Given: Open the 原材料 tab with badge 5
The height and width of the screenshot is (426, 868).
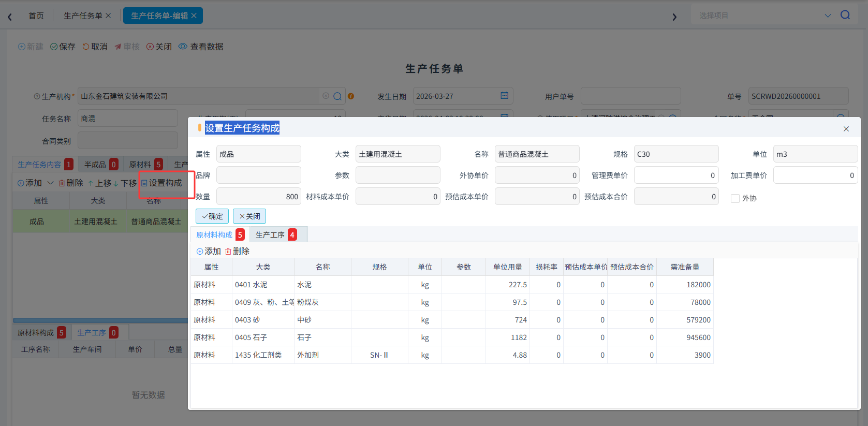Looking at the screenshot, I should [145, 164].
